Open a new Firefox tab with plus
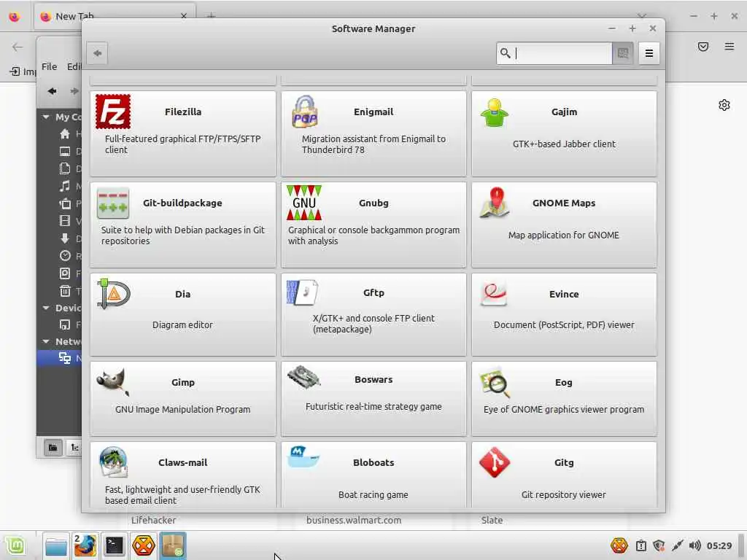 pos(211,16)
